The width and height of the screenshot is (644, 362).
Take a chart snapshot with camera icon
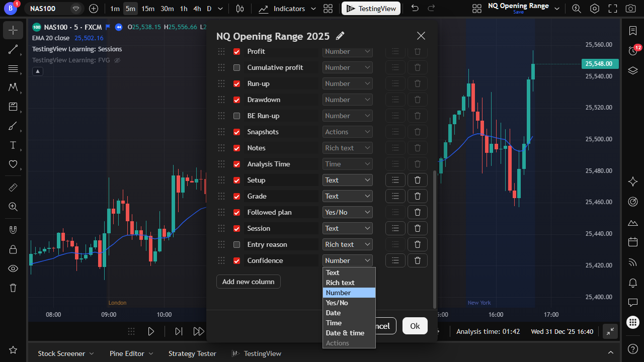click(x=630, y=9)
